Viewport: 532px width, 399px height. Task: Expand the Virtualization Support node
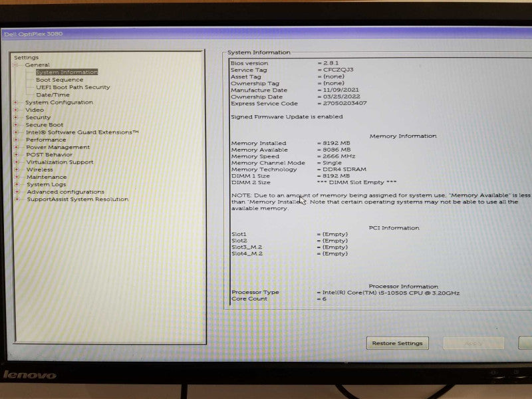coord(16,162)
